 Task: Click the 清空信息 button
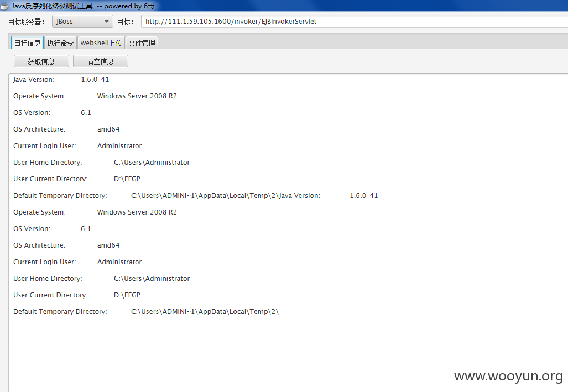pos(100,61)
